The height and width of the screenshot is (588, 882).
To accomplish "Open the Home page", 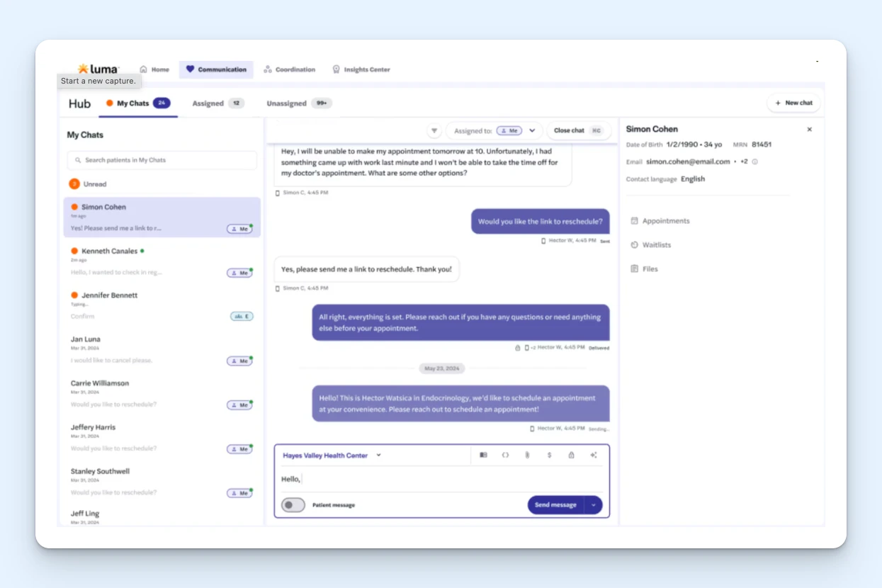I will coord(154,69).
